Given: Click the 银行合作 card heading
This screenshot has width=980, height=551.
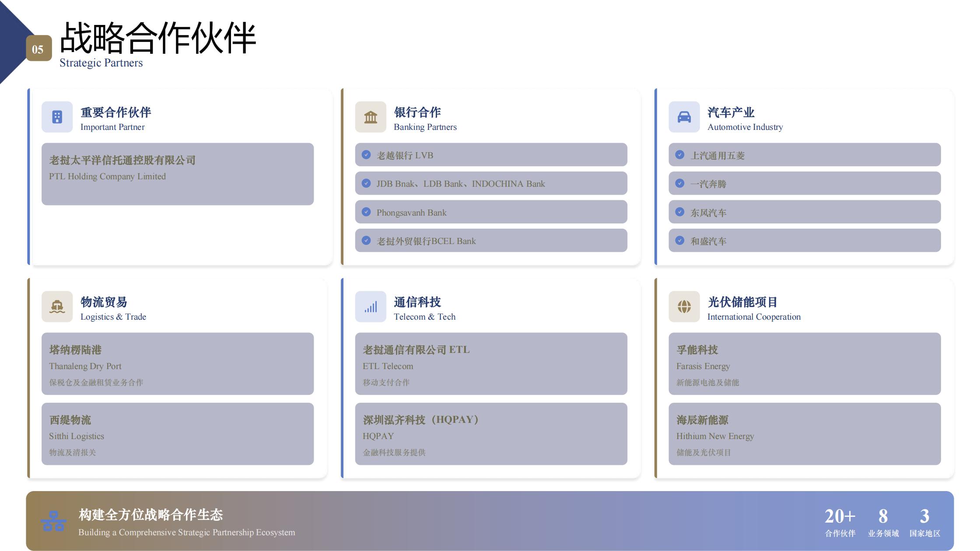Looking at the screenshot, I should (417, 112).
